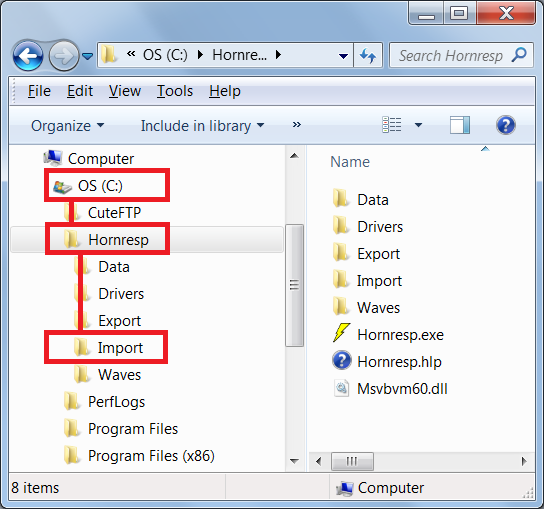Viewport: 544px width, 509px height.
Task: Click file list horizontal scrollbar right arrow
Action: coord(524,462)
